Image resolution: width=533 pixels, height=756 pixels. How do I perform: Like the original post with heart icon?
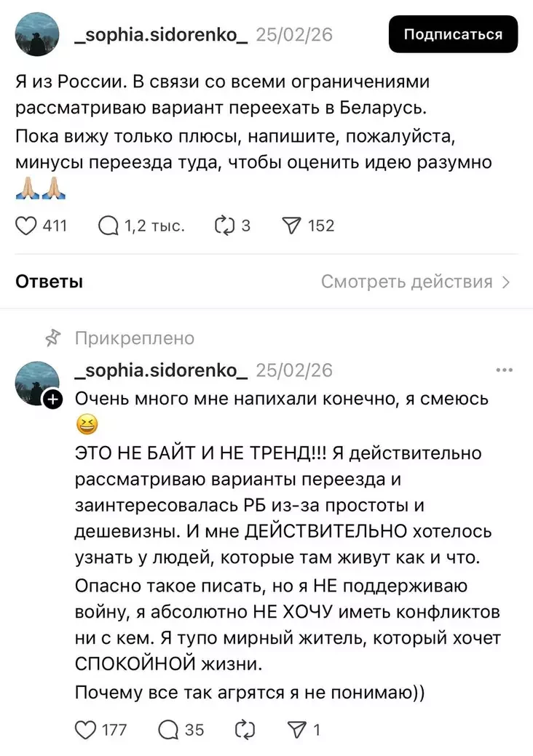pos(26,226)
